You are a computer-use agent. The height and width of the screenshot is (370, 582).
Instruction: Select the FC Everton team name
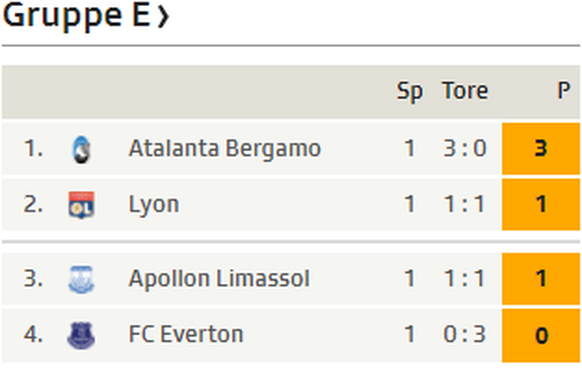pyautogui.click(x=186, y=334)
